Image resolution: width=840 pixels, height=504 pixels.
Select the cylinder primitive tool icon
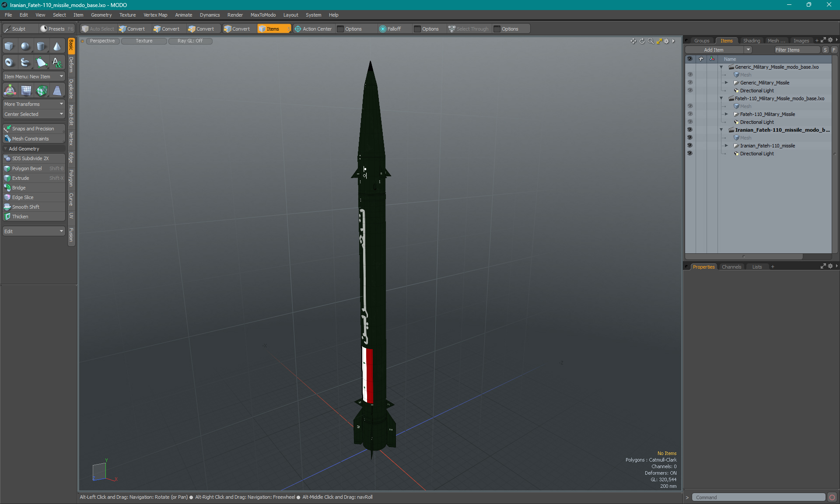click(x=41, y=46)
